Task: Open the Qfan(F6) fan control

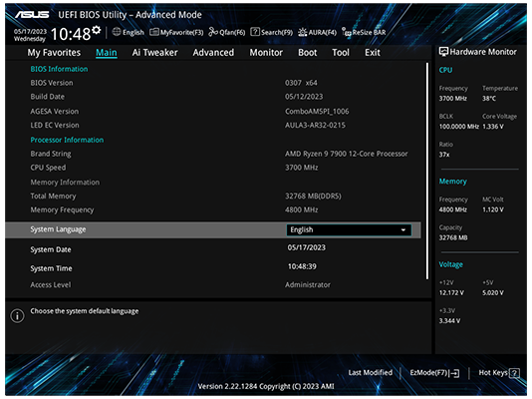Action: click(x=226, y=32)
